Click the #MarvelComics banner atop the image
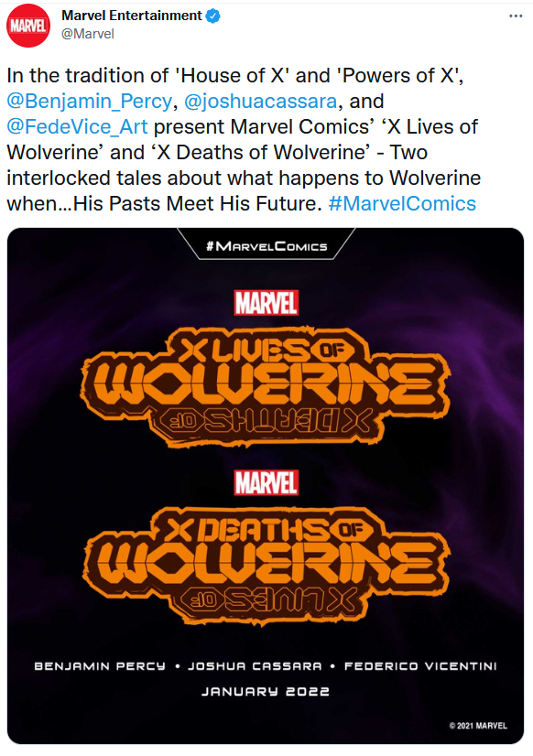533x756 pixels. coord(266,246)
